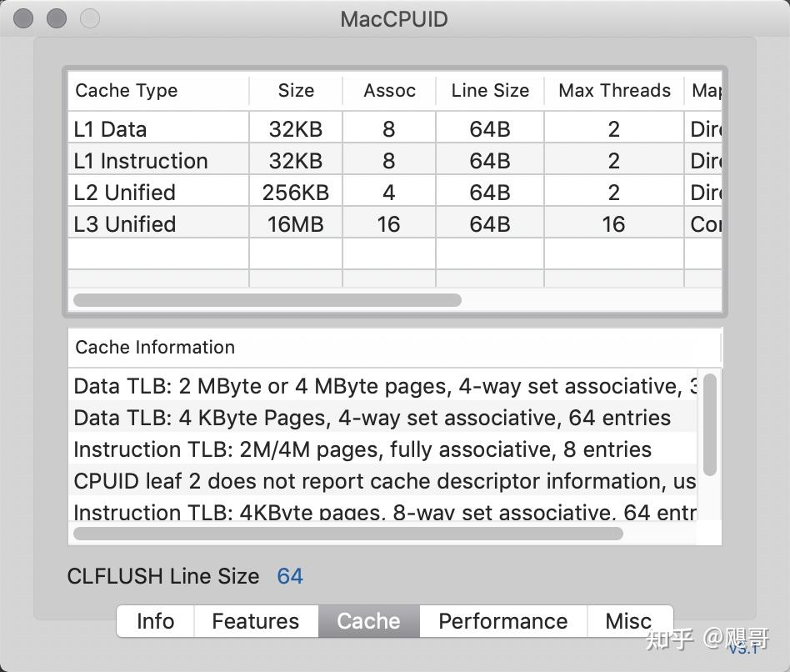Open the Features tab
The width and height of the screenshot is (790, 672).
pos(255,621)
